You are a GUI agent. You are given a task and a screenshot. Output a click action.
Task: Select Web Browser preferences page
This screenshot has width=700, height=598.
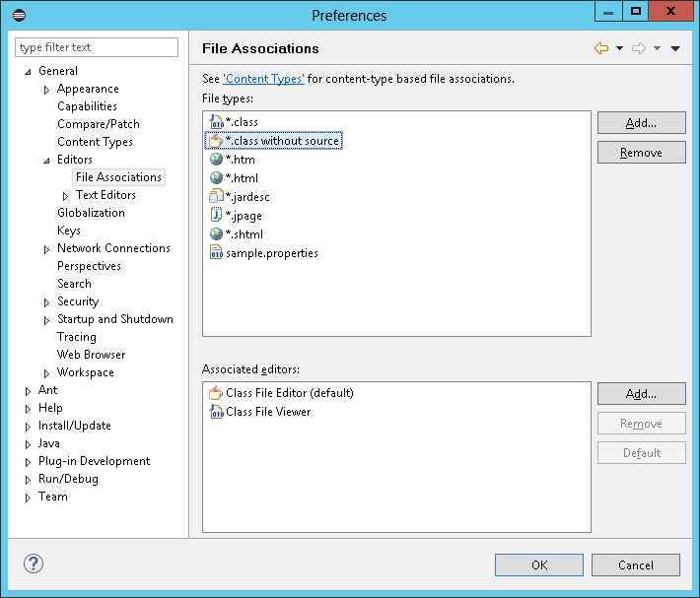point(91,355)
